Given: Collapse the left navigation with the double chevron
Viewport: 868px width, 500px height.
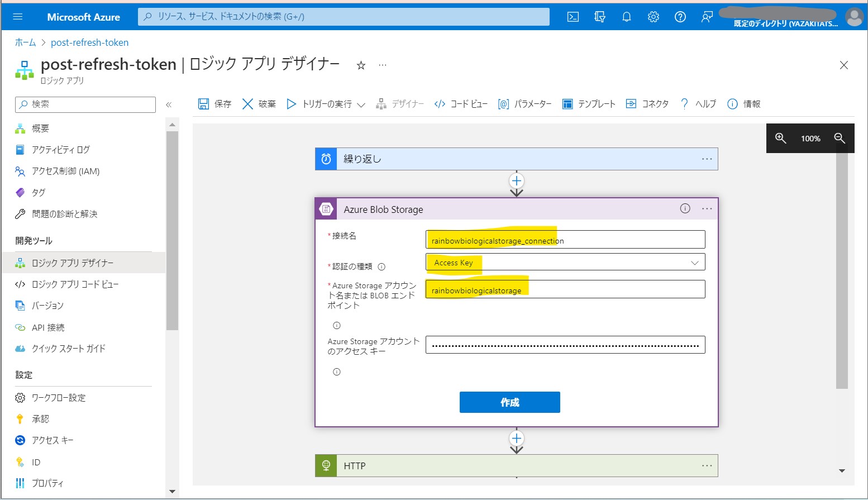Looking at the screenshot, I should tap(169, 104).
